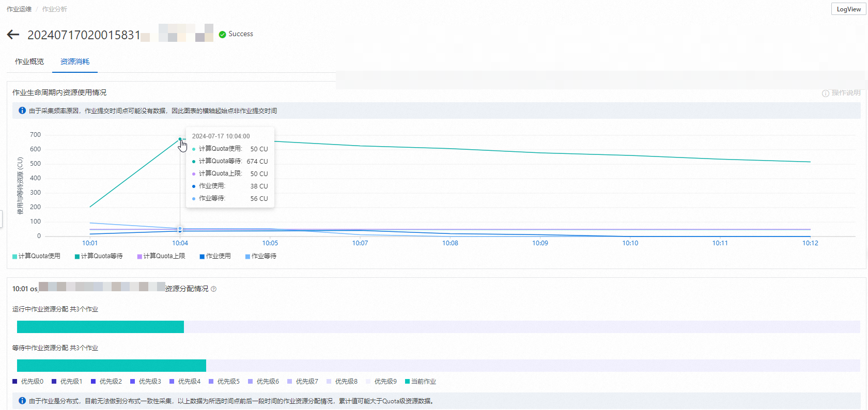Click the 10:07 x-axis time label

[360, 243]
